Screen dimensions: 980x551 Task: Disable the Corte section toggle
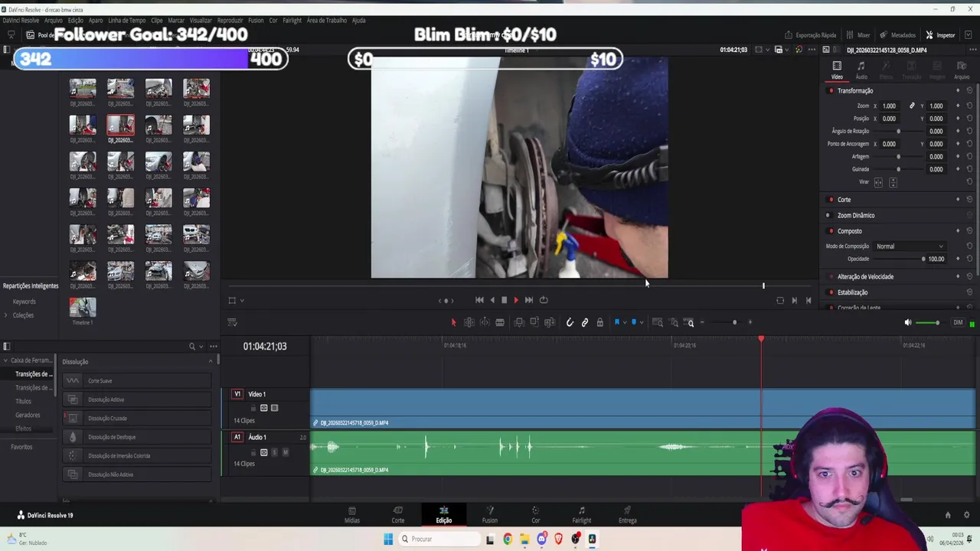pyautogui.click(x=831, y=200)
